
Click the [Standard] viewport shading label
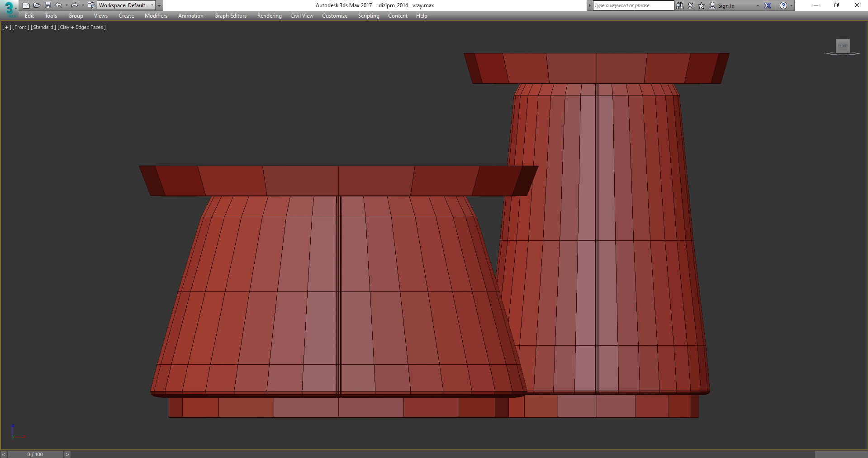pyautogui.click(x=43, y=27)
